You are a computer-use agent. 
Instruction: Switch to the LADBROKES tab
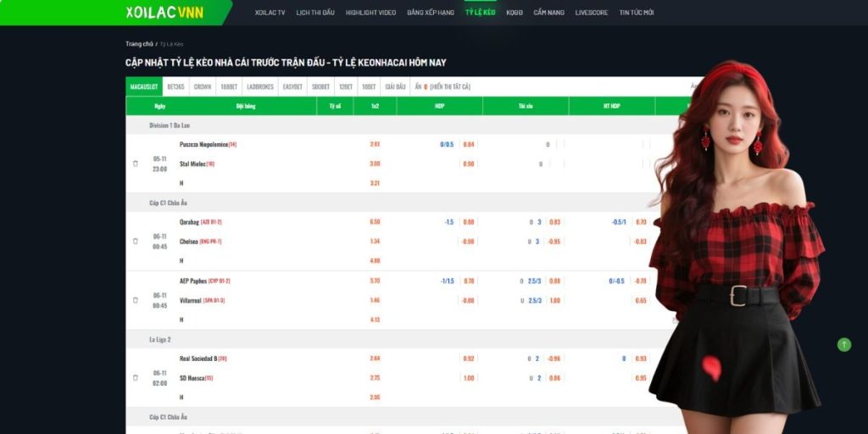(x=261, y=86)
